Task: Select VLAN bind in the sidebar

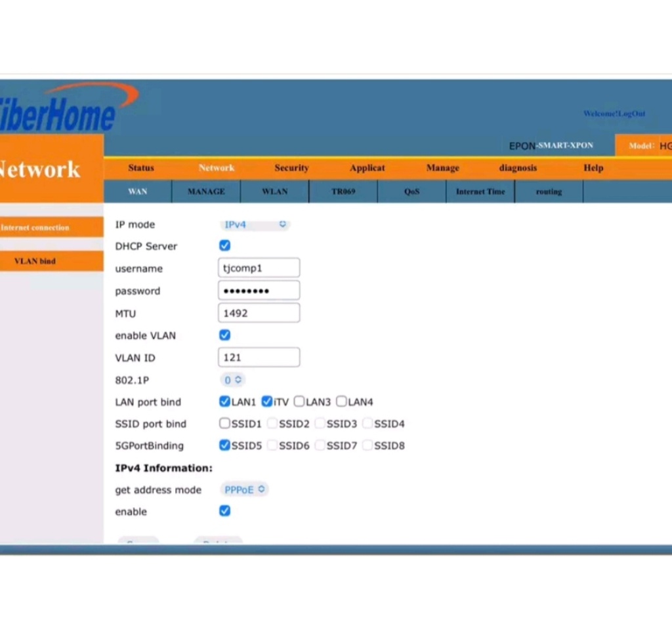Action: point(51,261)
